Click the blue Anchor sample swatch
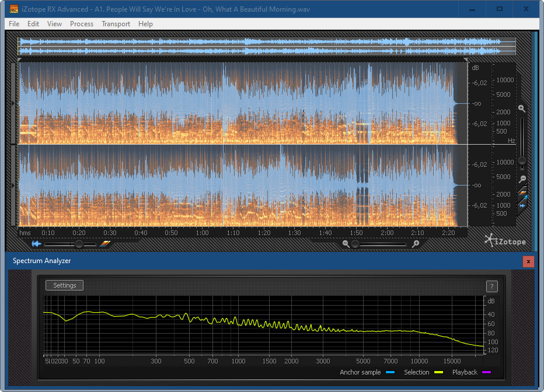 pyautogui.click(x=390, y=372)
